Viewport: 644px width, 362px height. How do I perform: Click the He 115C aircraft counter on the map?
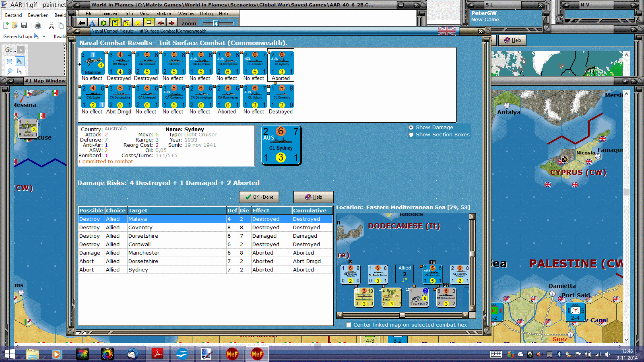click(419, 297)
